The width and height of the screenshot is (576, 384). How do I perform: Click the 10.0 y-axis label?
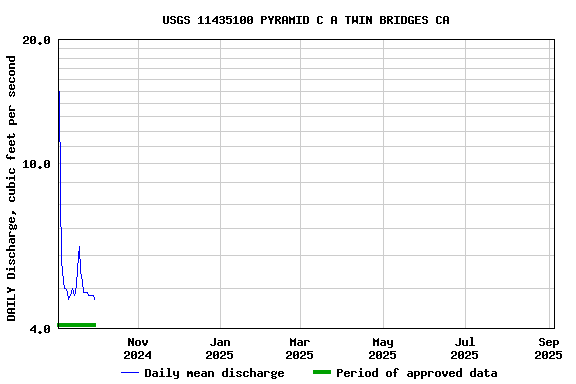coord(36,164)
